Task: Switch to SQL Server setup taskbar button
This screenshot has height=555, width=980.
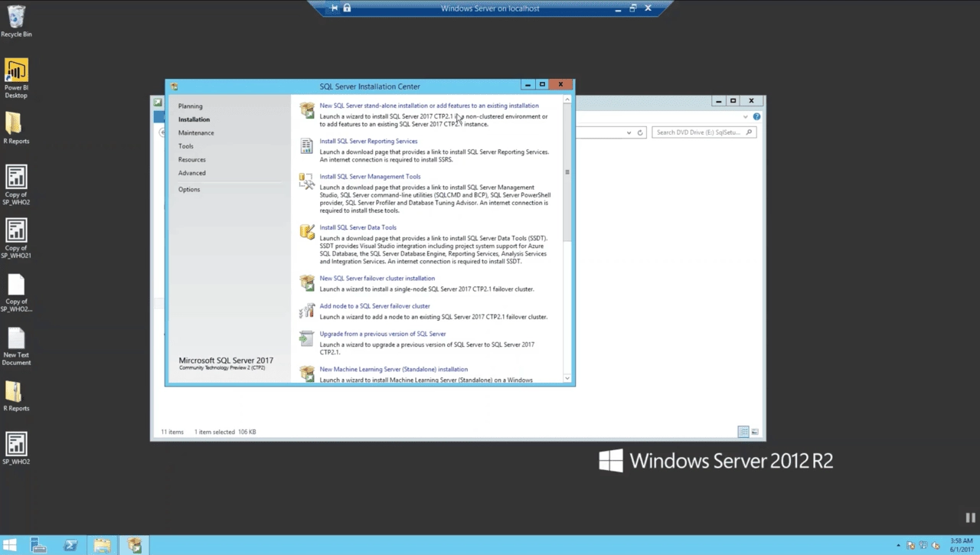Action: point(134,545)
